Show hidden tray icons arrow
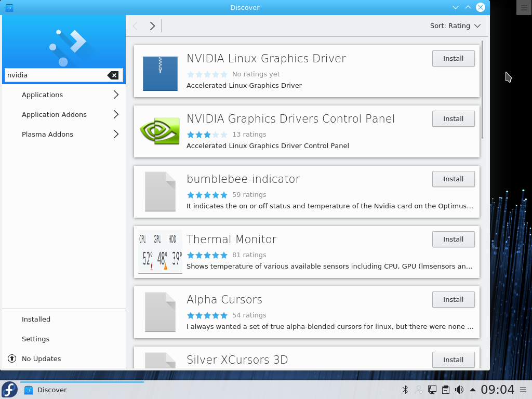 pos(473,390)
